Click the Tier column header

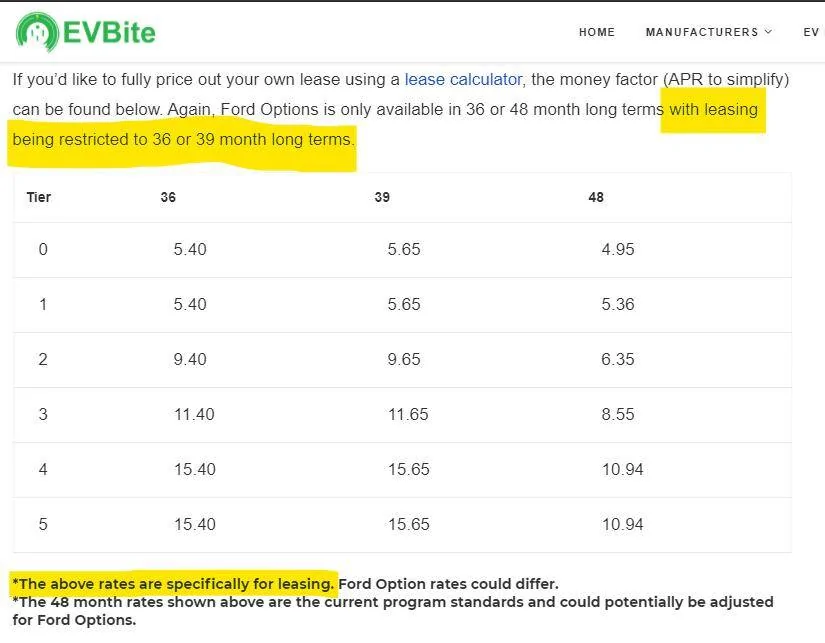pyautogui.click(x=39, y=197)
